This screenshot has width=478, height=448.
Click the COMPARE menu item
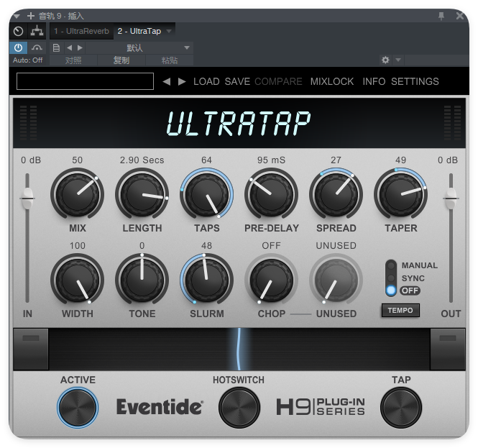tap(278, 81)
